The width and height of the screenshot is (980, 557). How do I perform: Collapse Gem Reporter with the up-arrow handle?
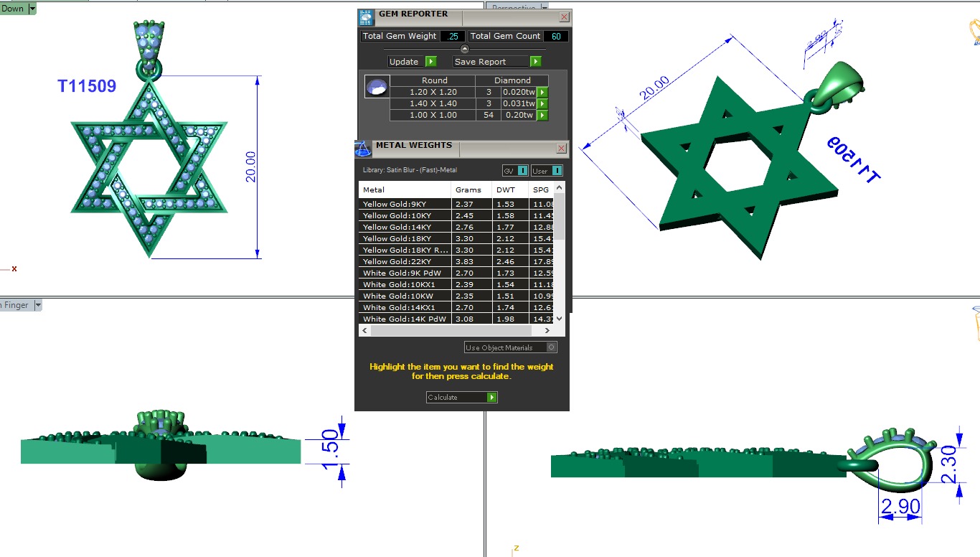(464, 49)
